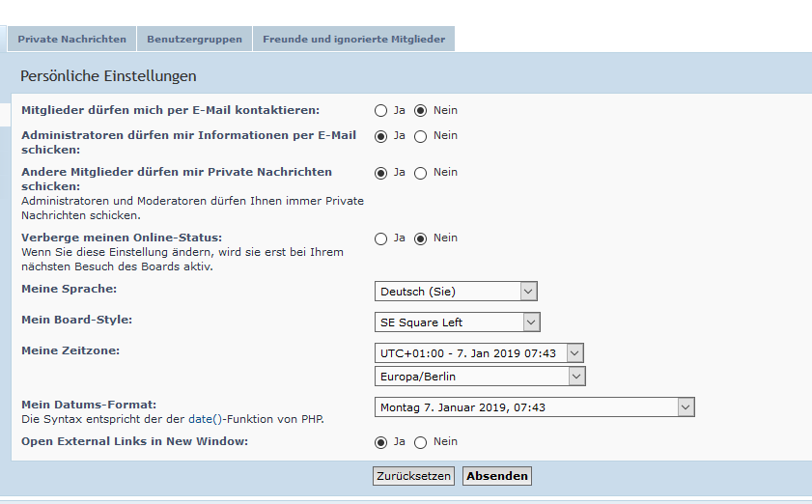Select Nein for opening external links in new window
This screenshot has width=812, height=504.
(x=420, y=442)
